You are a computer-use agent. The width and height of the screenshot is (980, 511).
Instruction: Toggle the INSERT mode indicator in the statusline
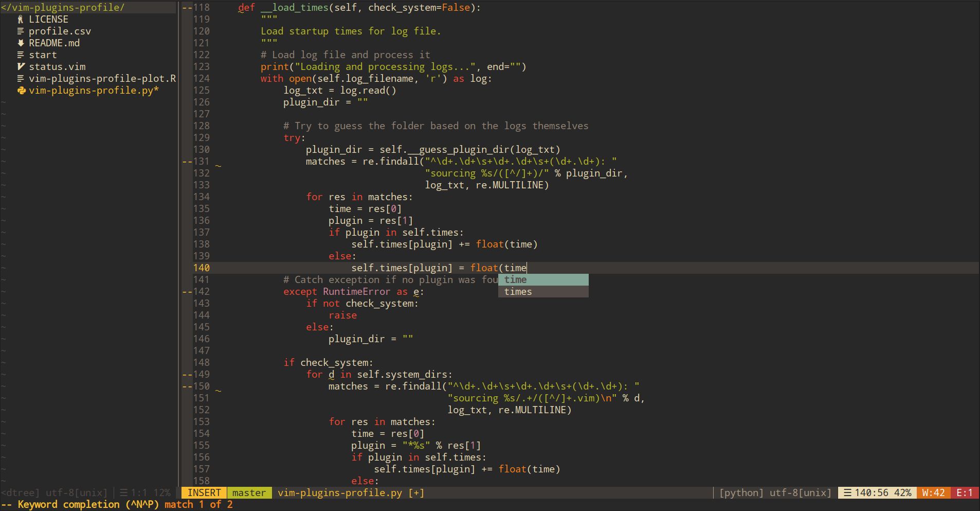pyautogui.click(x=204, y=492)
